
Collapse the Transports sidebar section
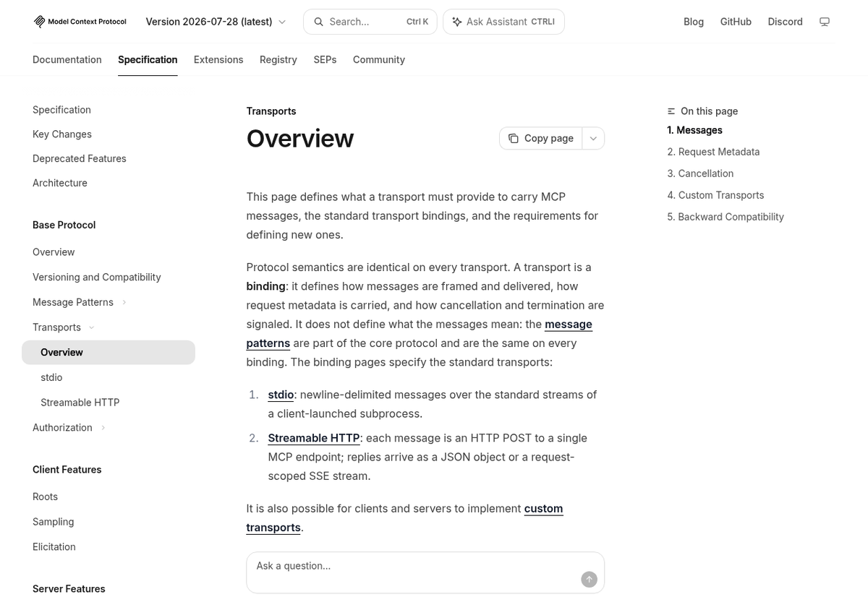coord(92,327)
